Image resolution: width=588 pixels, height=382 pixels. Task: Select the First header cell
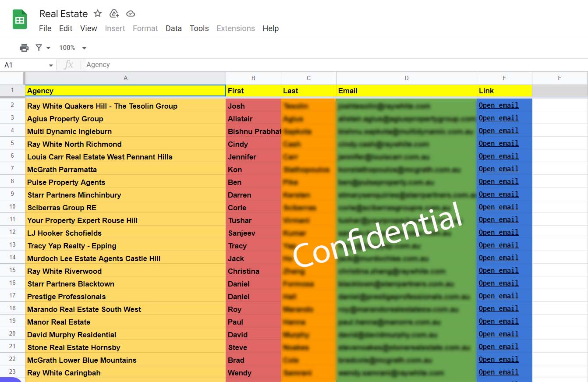tap(253, 91)
